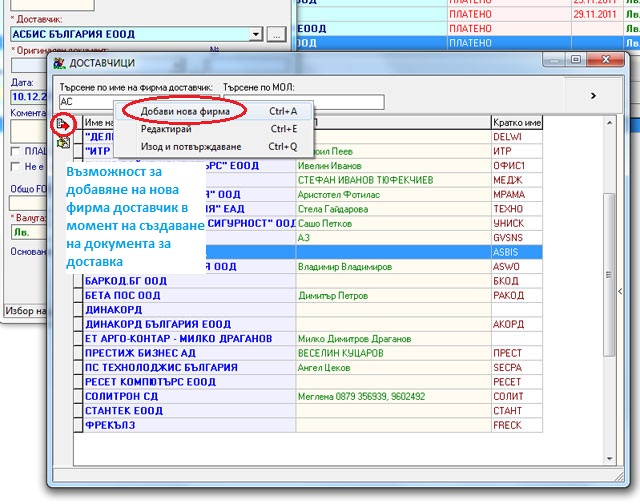Screen dimensions: 640x504
Task: Click the add-new-firm icon with red arrow
Action: click(x=63, y=124)
